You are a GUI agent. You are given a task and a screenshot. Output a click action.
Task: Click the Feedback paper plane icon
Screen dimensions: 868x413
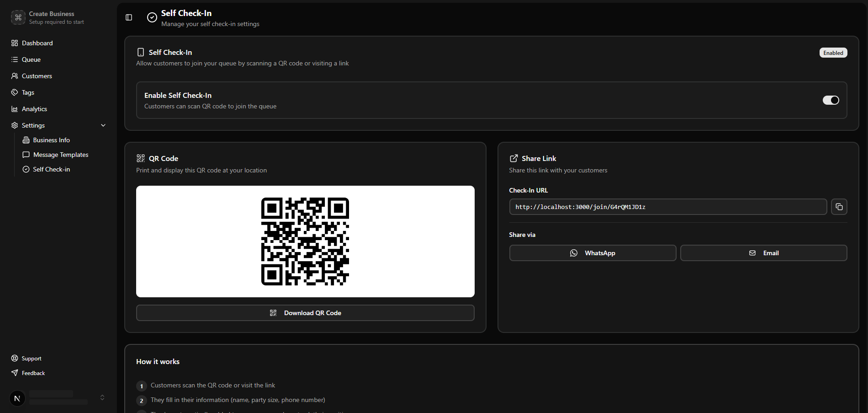(15, 373)
